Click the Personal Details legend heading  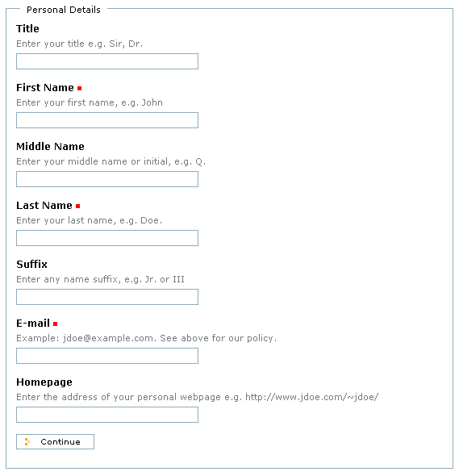click(x=64, y=10)
